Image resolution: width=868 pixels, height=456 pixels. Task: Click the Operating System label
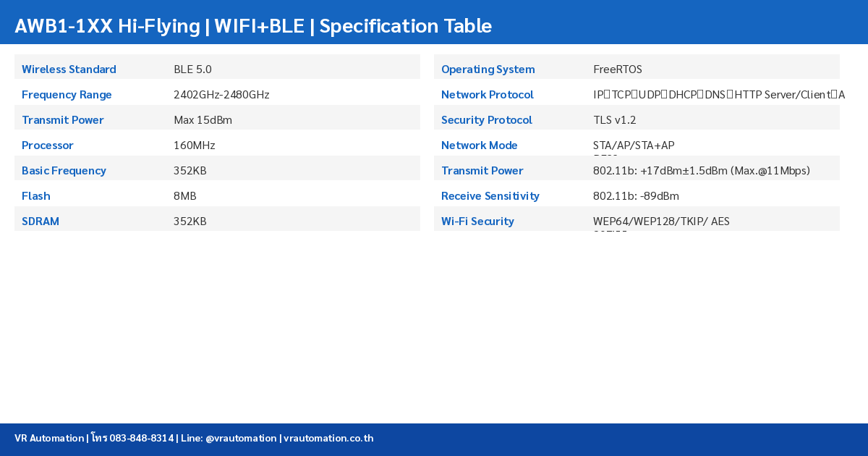coord(488,69)
